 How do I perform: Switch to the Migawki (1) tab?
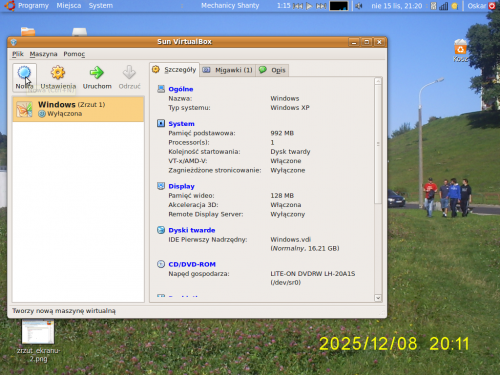(228, 70)
